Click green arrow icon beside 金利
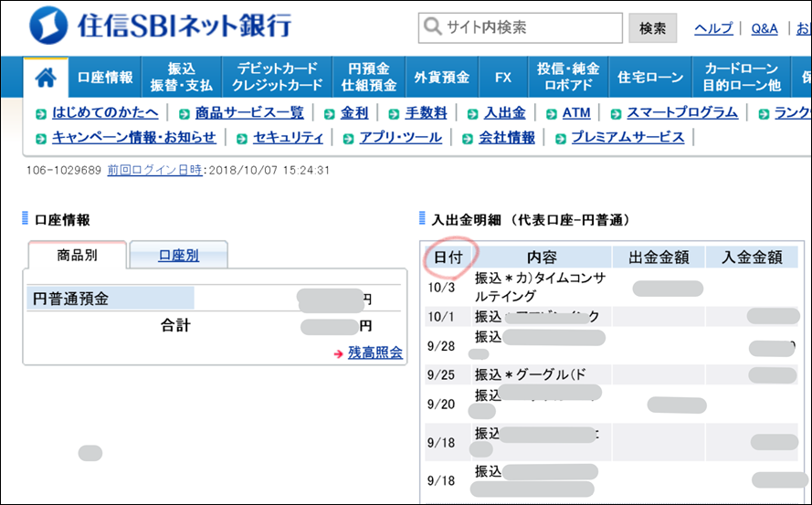The height and width of the screenshot is (505, 812). point(330,114)
